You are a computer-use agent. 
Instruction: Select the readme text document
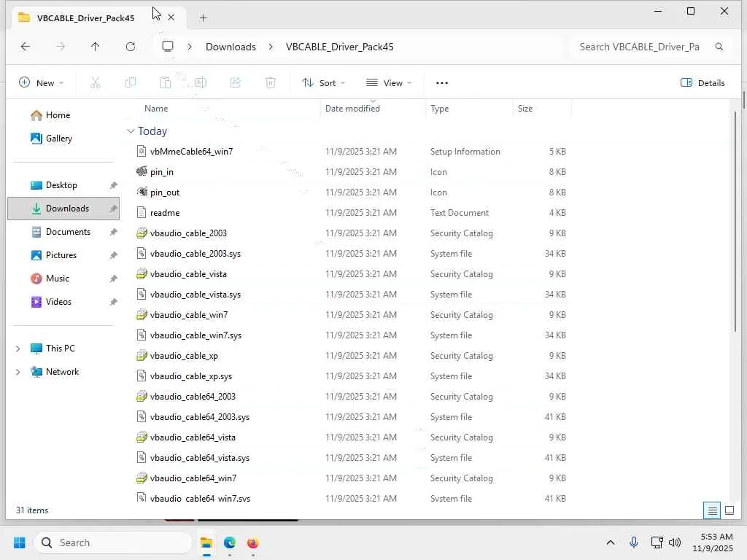(165, 213)
